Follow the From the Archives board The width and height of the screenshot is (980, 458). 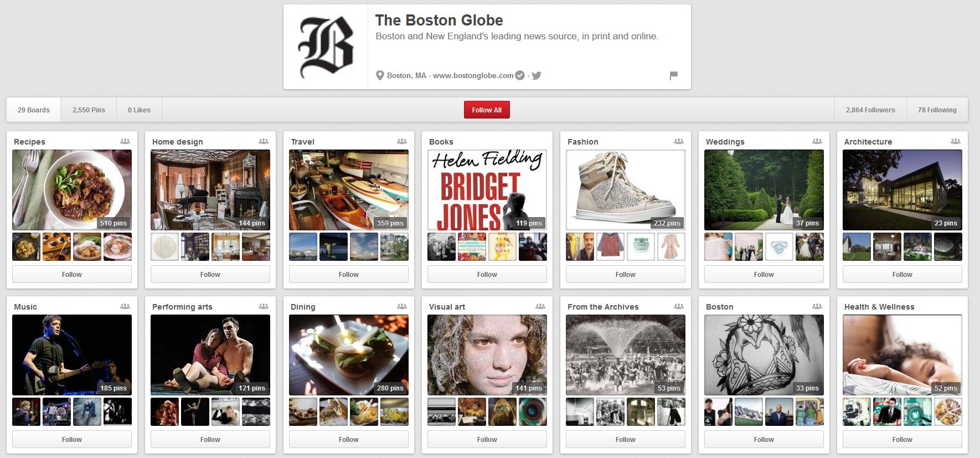point(626,439)
